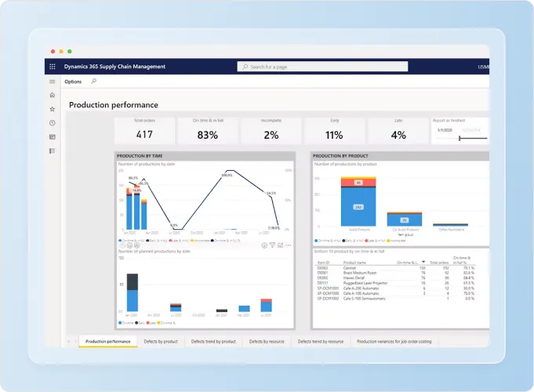The height and width of the screenshot is (392, 534).
Task: Click the drill mode down-arrow circle icon
Action: click(x=264, y=245)
